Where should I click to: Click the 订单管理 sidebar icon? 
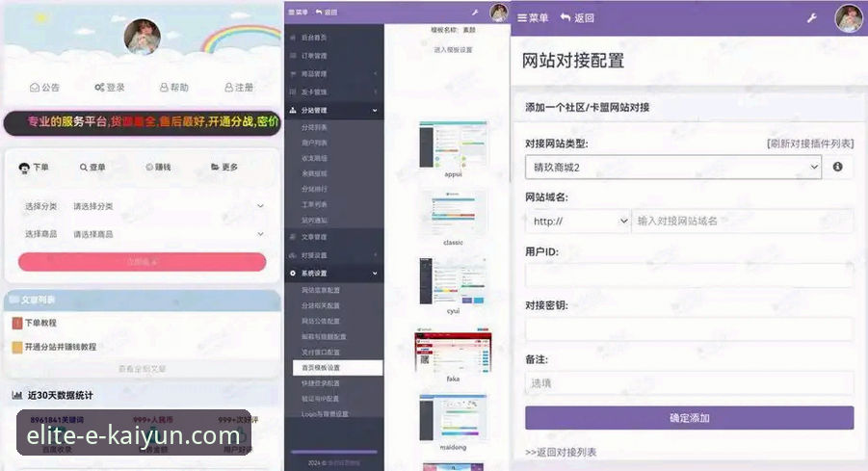click(293, 56)
